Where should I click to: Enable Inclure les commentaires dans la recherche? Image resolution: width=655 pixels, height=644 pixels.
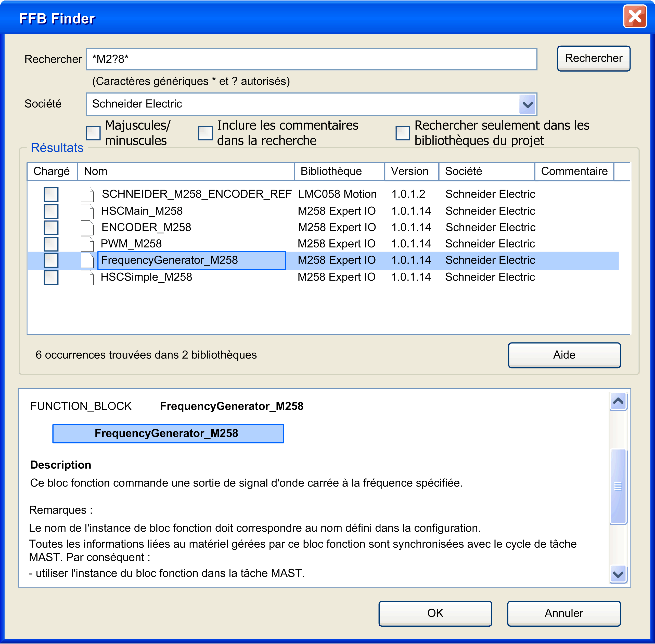205,133
